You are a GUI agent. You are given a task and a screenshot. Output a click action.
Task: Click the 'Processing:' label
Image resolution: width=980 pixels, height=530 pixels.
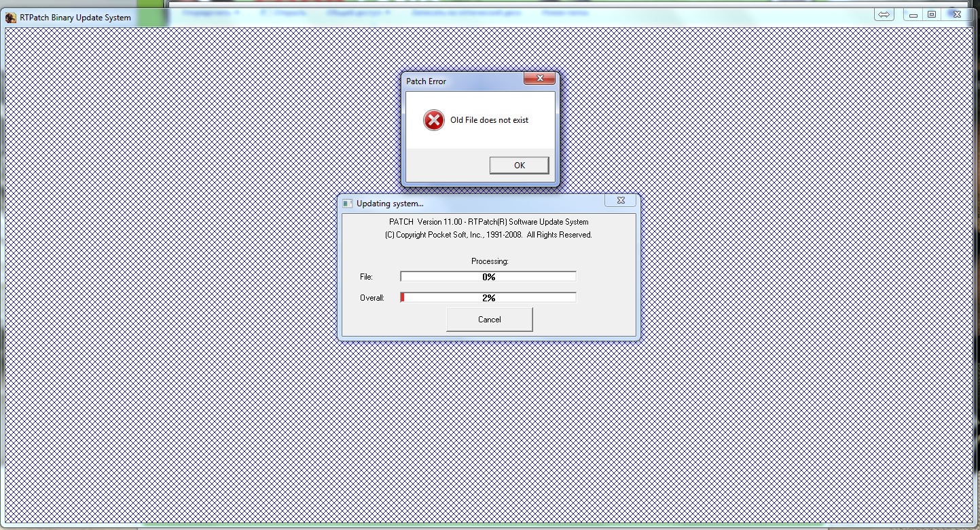[490, 261]
